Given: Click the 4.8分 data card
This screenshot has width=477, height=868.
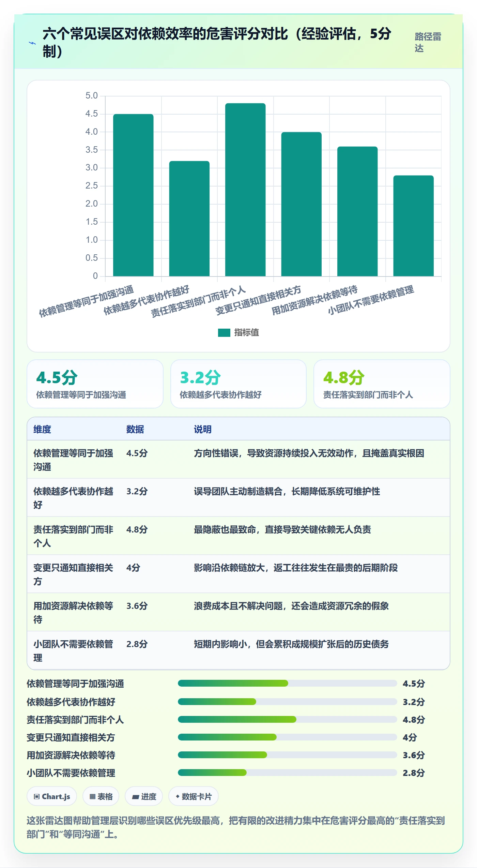Looking at the screenshot, I should (x=382, y=384).
